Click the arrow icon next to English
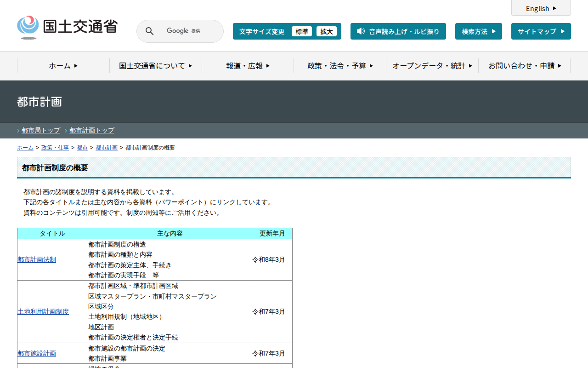Viewport: 588px width, 368px height. tap(554, 8)
